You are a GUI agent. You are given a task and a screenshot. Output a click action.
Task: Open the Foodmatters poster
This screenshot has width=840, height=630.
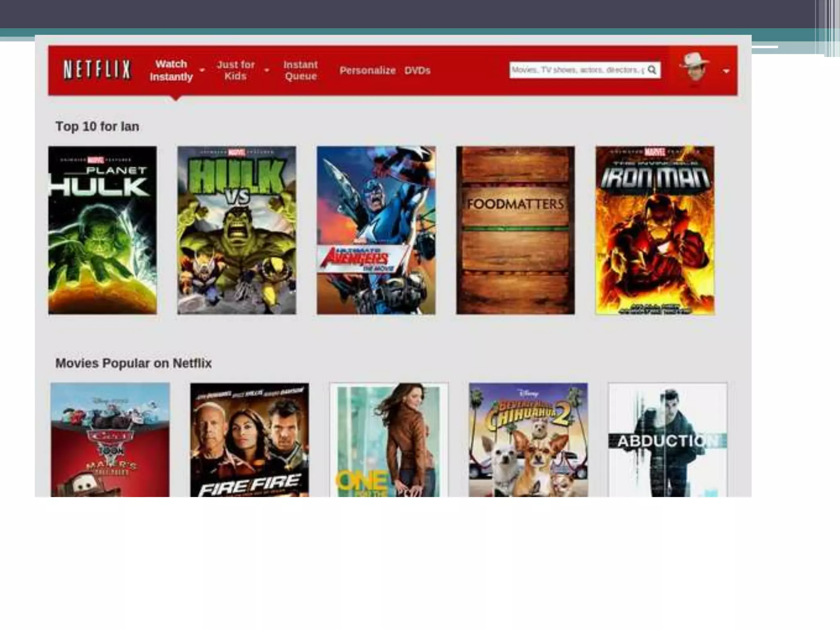tap(516, 230)
